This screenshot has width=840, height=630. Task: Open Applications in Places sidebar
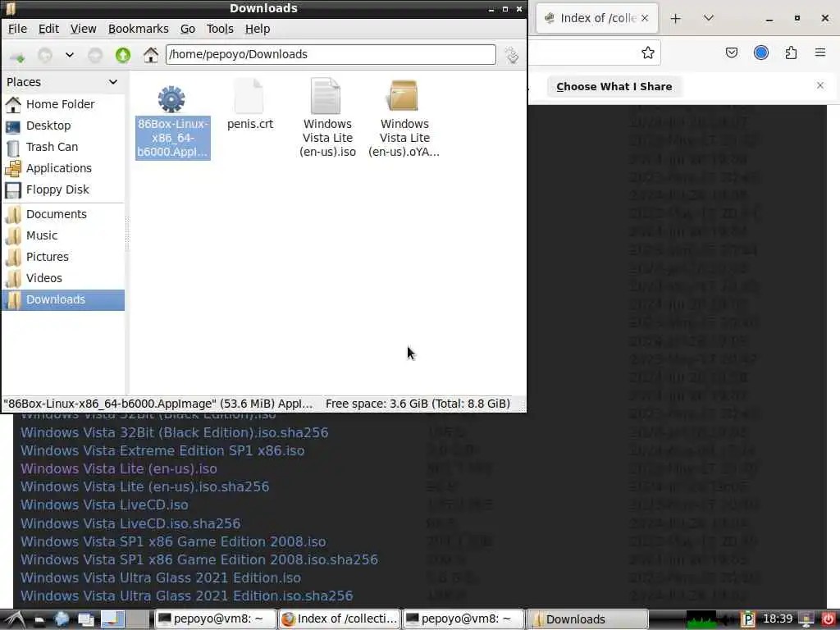click(x=63, y=168)
